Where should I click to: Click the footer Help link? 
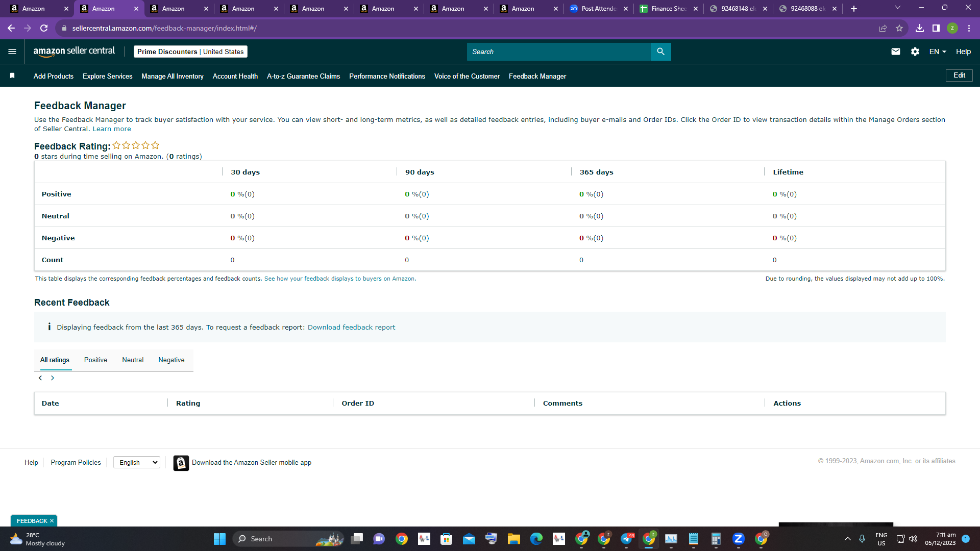(31, 463)
